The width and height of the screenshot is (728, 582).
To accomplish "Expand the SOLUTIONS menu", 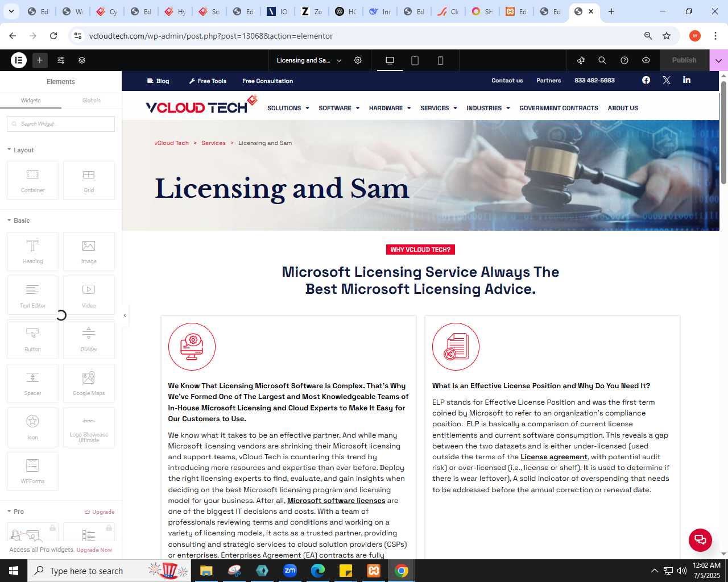I will 288,108.
